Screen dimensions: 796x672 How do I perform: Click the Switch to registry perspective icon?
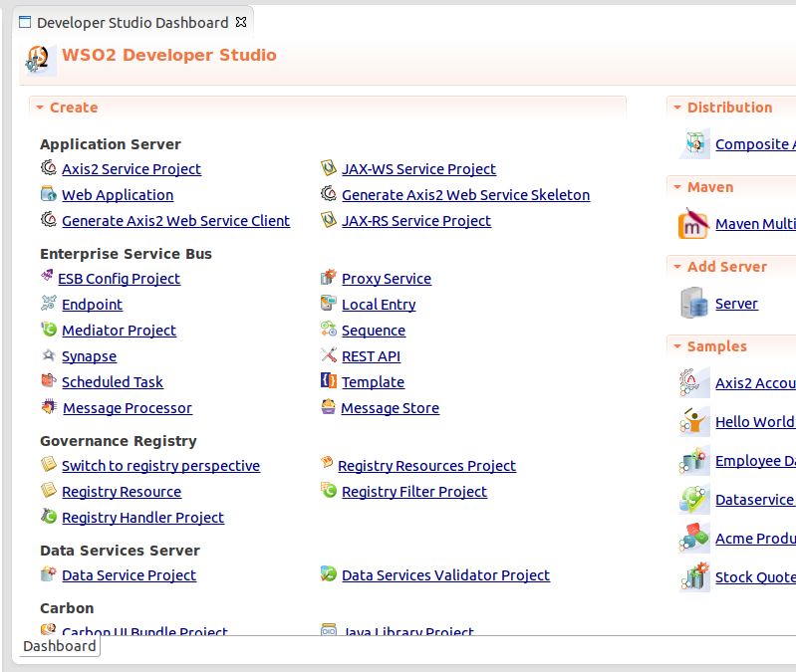coord(49,464)
